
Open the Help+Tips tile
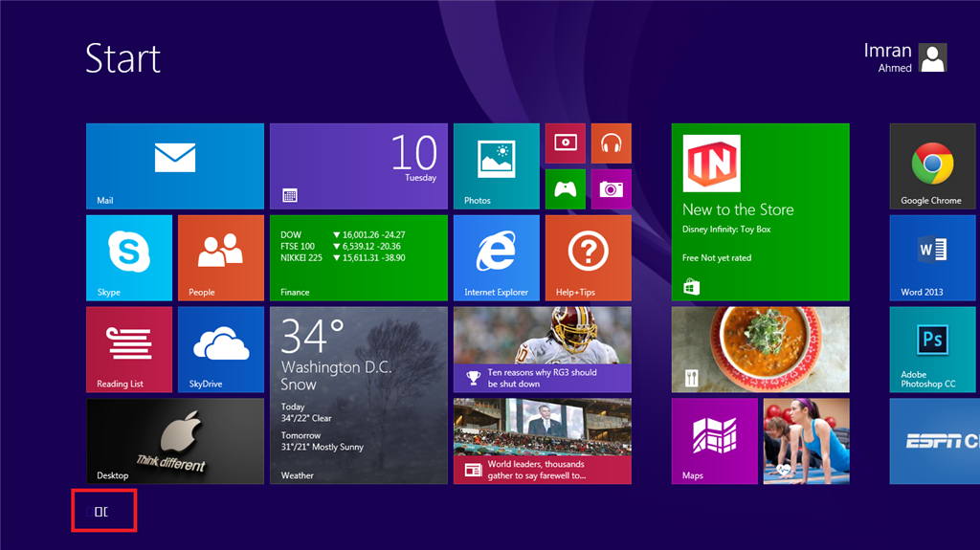tap(589, 258)
